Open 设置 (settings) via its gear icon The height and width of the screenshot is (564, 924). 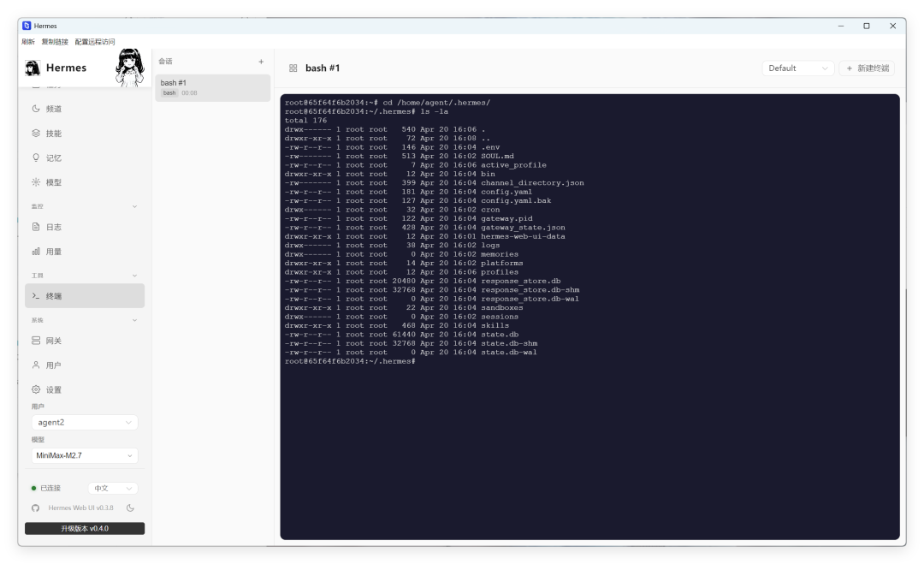pyautogui.click(x=36, y=389)
